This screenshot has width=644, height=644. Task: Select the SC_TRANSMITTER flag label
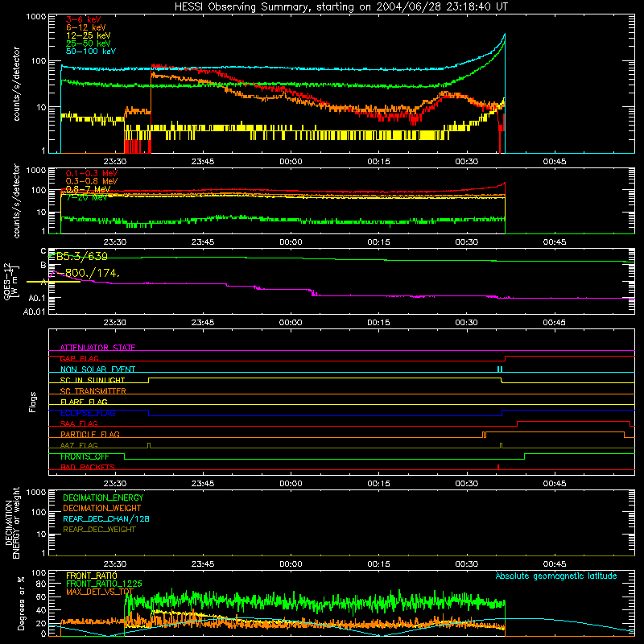93,391
